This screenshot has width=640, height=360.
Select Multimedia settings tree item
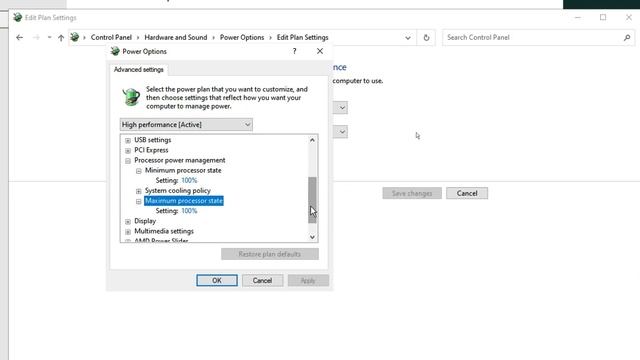[x=164, y=231]
